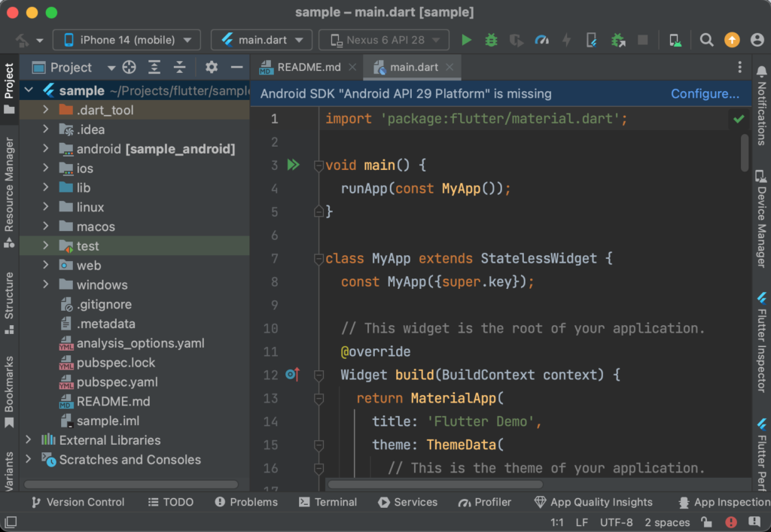Click the editor horizontal scrollbar
Viewport: 771px width, 532px height.
[x=435, y=485]
